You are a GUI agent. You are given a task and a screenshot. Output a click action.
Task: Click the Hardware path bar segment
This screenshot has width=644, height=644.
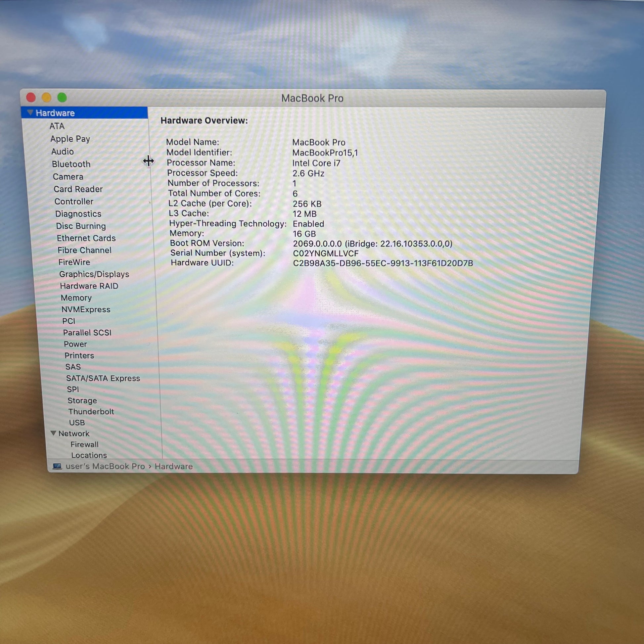click(174, 466)
